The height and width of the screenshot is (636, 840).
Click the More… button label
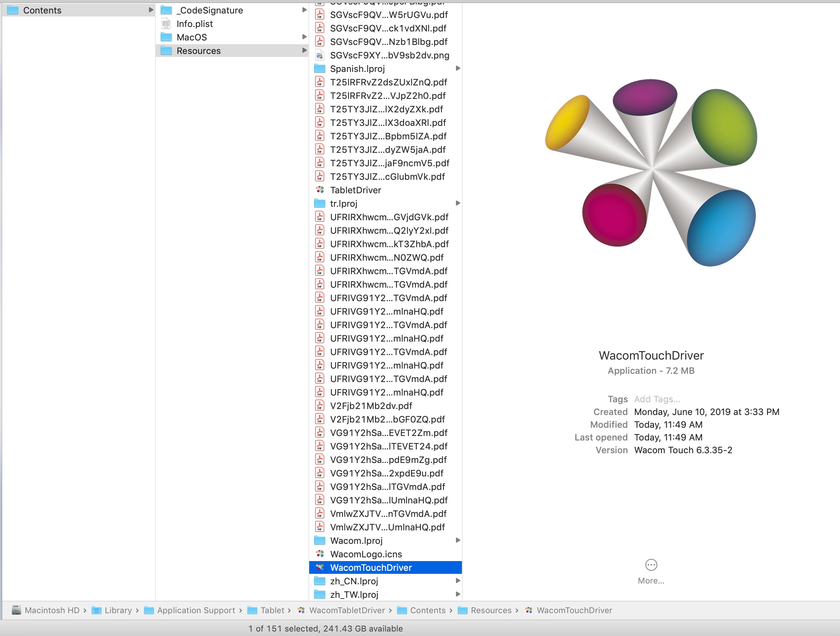pos(651,581)
